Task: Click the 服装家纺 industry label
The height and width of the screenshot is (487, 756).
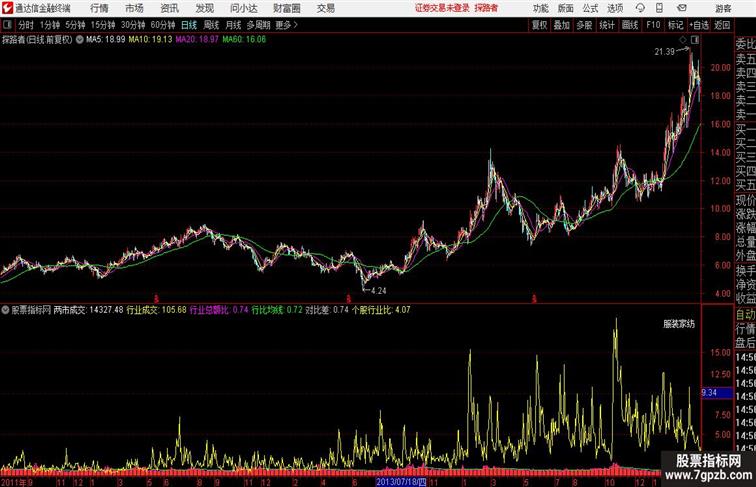Action: tap(679, 324)
